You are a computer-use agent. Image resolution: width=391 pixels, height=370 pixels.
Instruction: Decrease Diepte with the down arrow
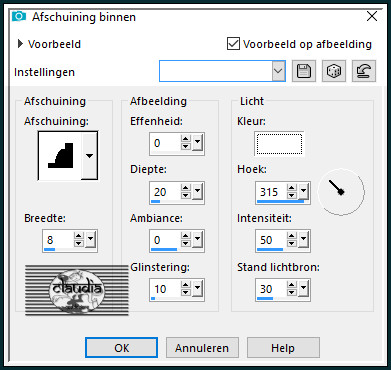(186, 196)
